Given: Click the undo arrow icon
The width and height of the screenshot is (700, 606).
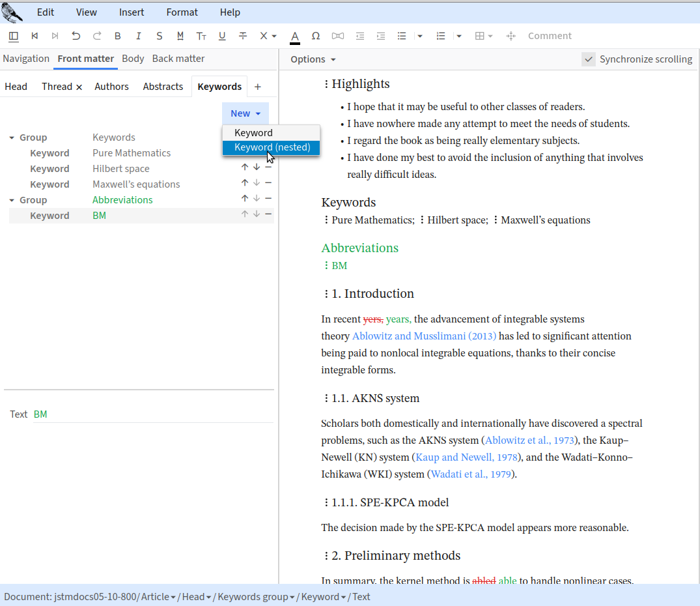Looking at the screenshot, I should (76, 36).
